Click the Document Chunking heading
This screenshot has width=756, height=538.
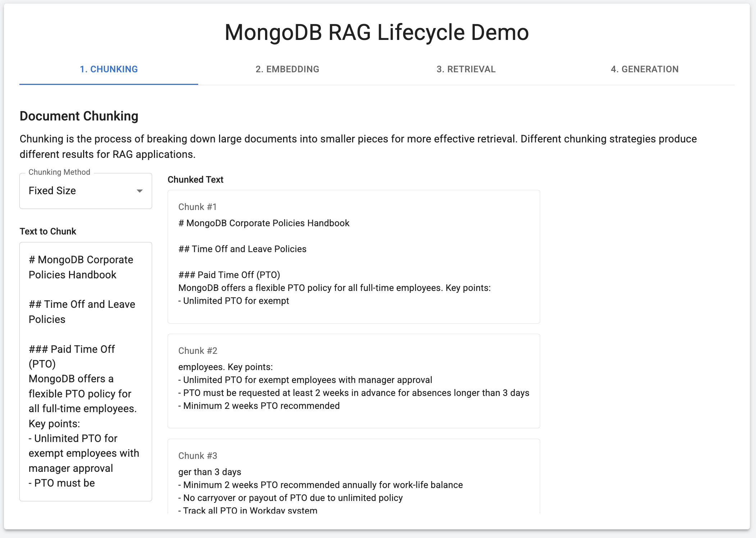pos(79,116)
